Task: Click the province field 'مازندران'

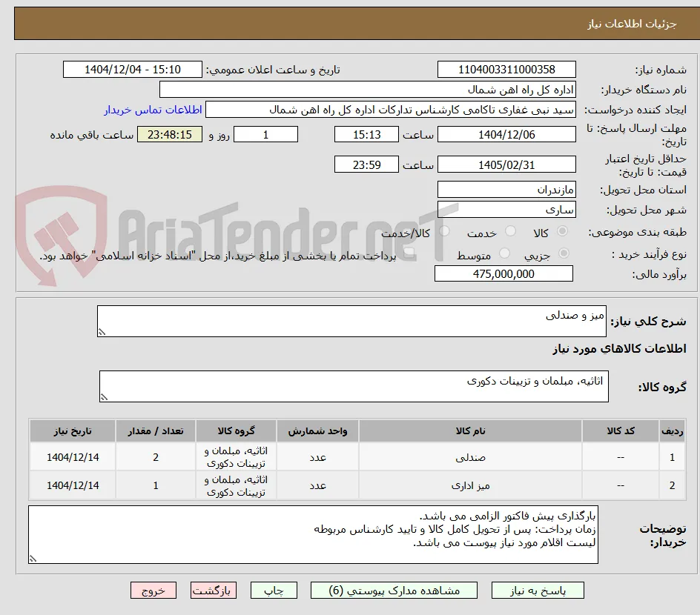Action: point(506,190)
